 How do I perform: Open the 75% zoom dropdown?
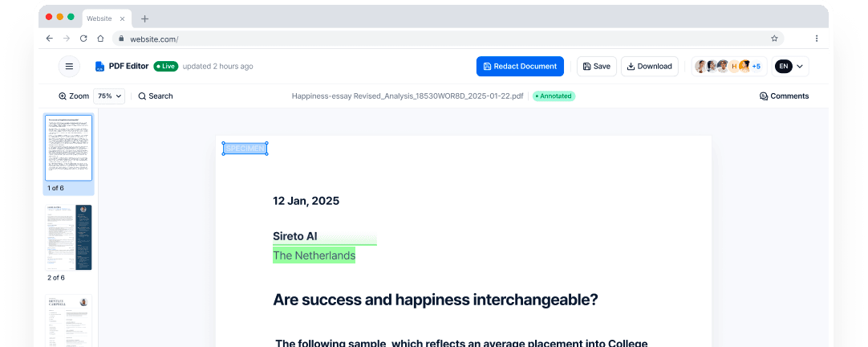click(109, 96)
